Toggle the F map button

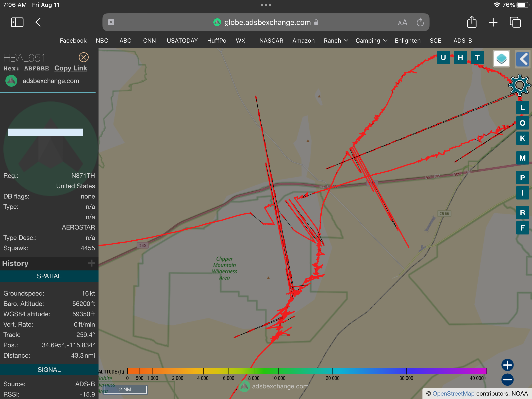(523, 228)
